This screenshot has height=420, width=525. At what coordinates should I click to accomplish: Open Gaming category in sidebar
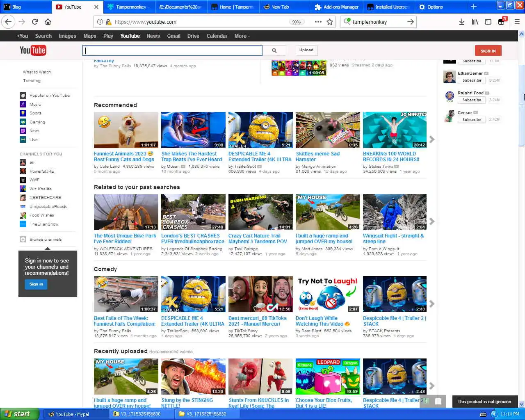[37, 122]
